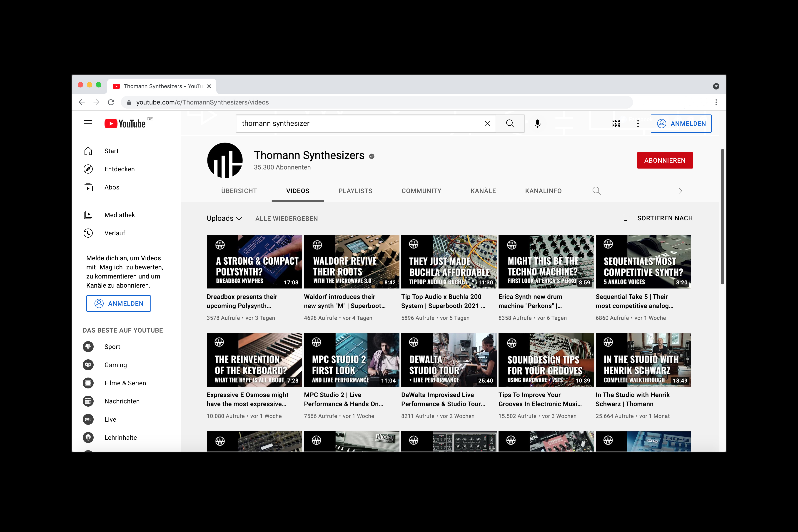Screen dimensions: 798x532
Task: Open Verlauf history in sidebar
Action: 114,233
